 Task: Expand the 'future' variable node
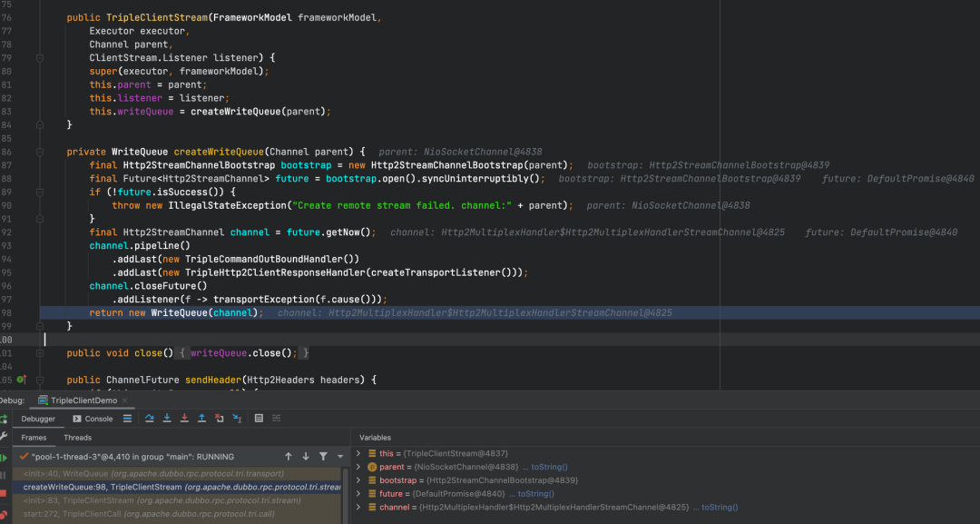[x=358, y=493]
